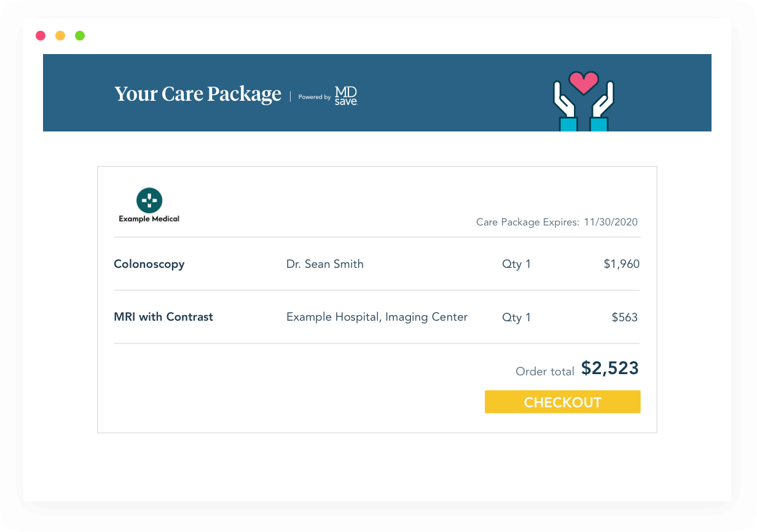This screenshot has height=532, width=757.
Task: Click the yellow traffic light dot
Action: click(60, 36)
